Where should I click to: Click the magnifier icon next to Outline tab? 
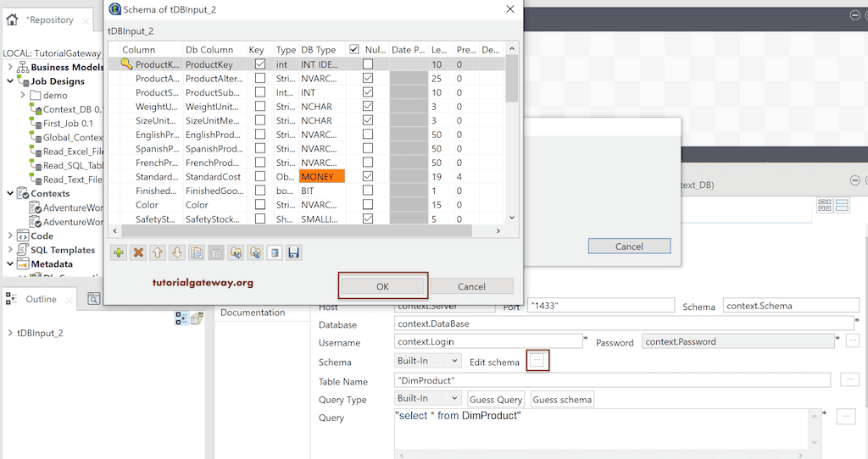coord(94,299)
